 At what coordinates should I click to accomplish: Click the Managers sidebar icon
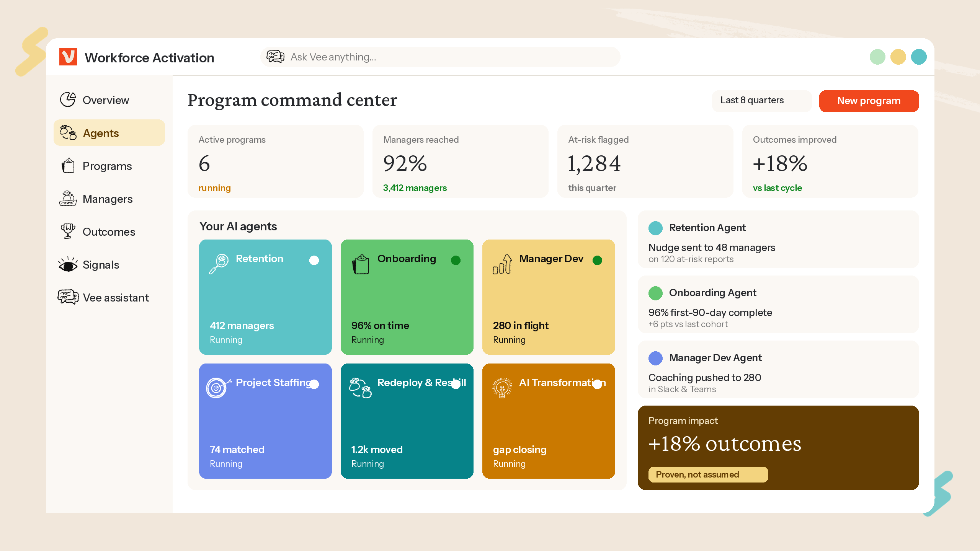click(68, 199)
